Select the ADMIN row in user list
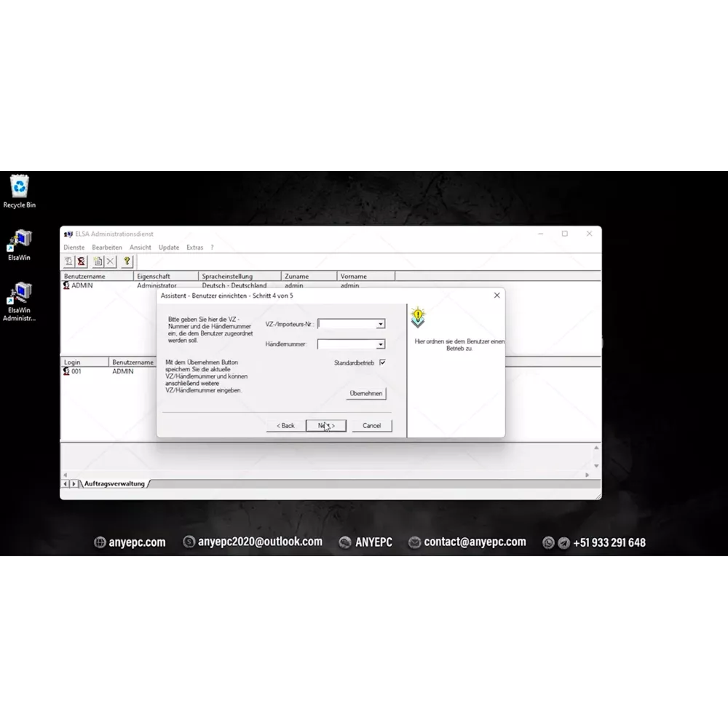The image size is (728, 728). [x=82, y=286]
